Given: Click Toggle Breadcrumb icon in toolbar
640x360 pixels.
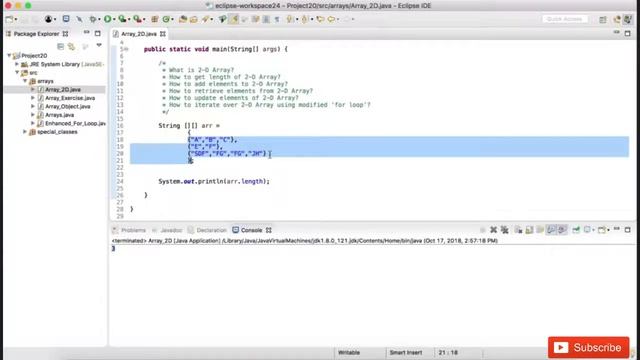Looking at the screenshot, I should [222, 19].
